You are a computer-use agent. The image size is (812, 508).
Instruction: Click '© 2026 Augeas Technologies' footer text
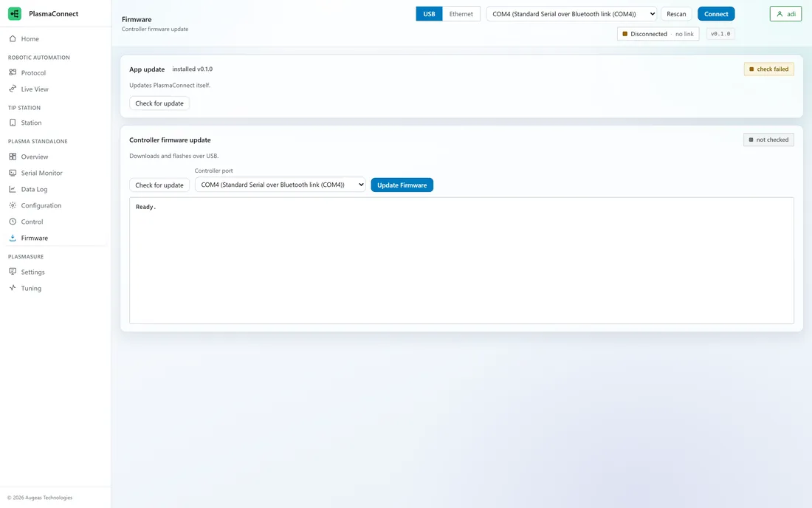(x=40, y=498)
